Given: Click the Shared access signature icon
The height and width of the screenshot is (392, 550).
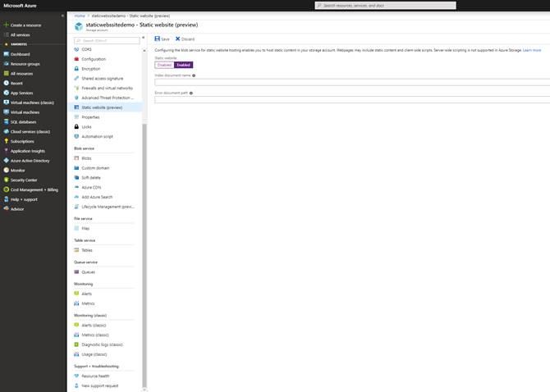Looking at the screenshot, I should coord(76,78).
